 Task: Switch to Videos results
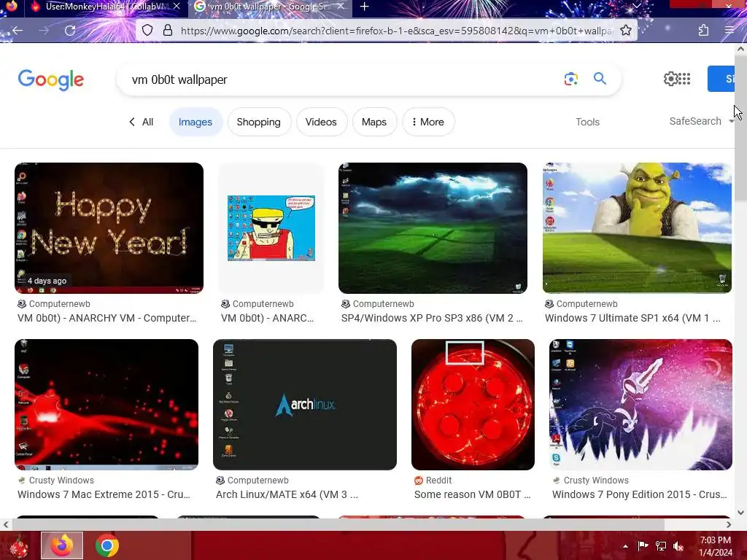point(321,122)
